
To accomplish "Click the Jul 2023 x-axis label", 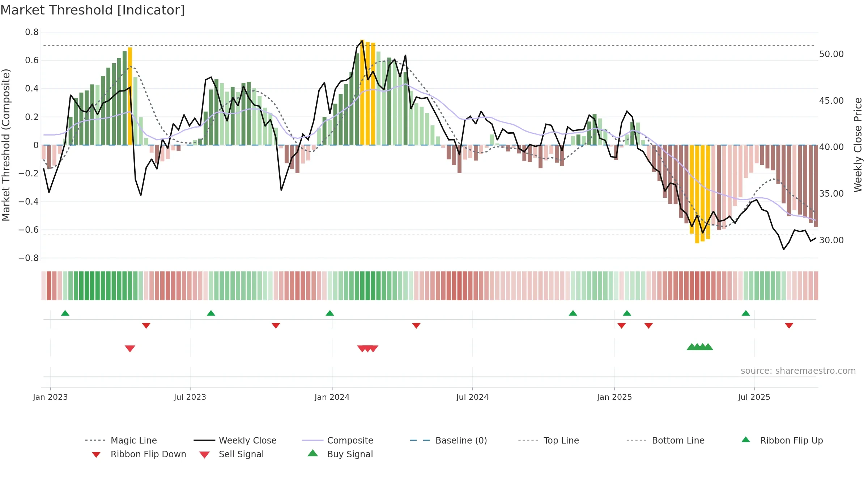I will (x=190, y=397).
